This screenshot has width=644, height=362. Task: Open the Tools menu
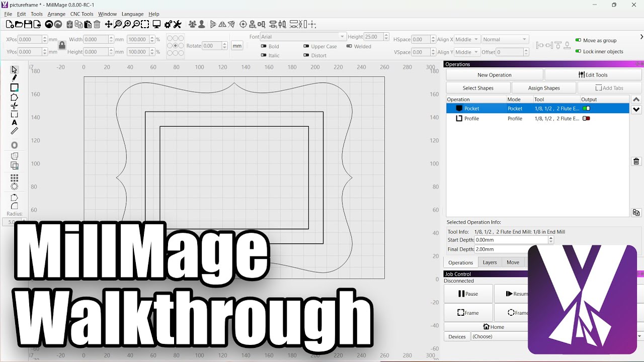point(37,14)
